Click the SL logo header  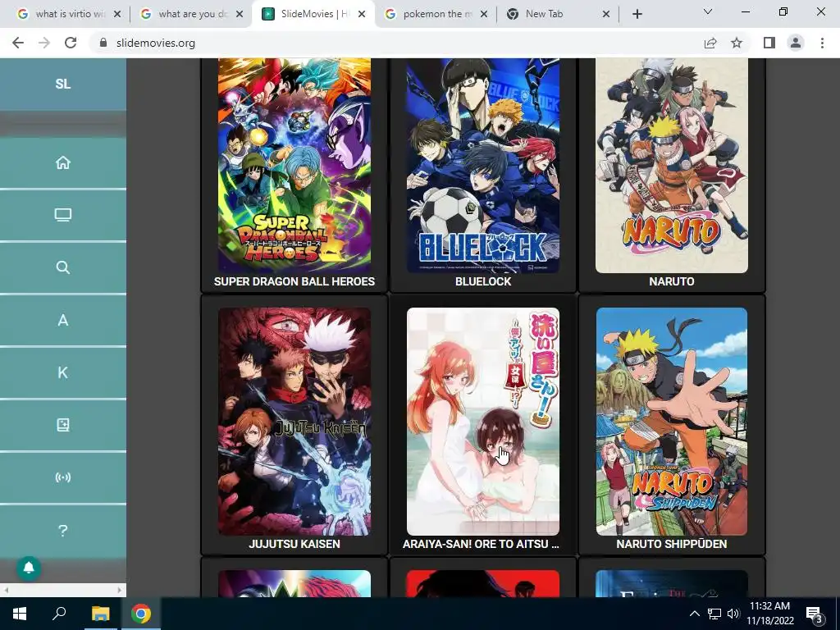coord(62,84)
